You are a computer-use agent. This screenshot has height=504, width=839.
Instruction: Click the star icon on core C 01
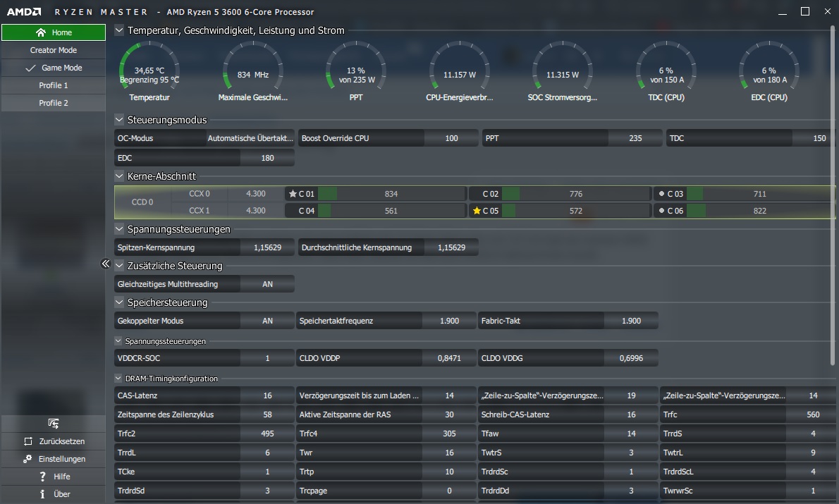click(x=293, y=194)
